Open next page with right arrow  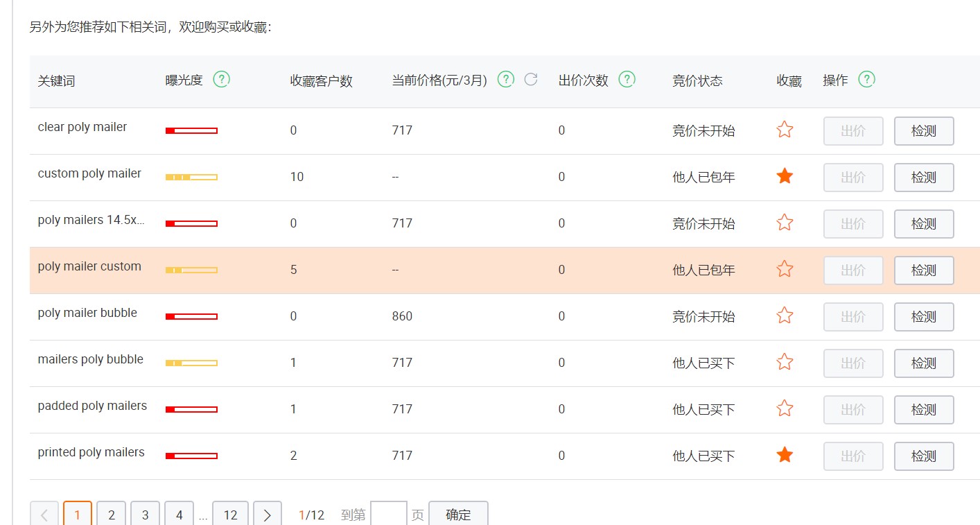pyautogui.click(x=268, y=515)
